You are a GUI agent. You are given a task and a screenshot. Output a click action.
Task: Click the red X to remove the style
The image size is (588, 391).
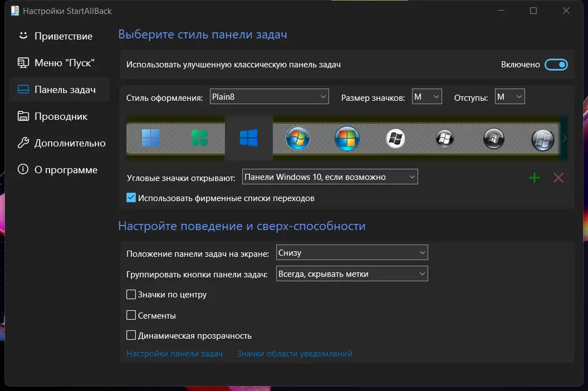pos(558,177)
